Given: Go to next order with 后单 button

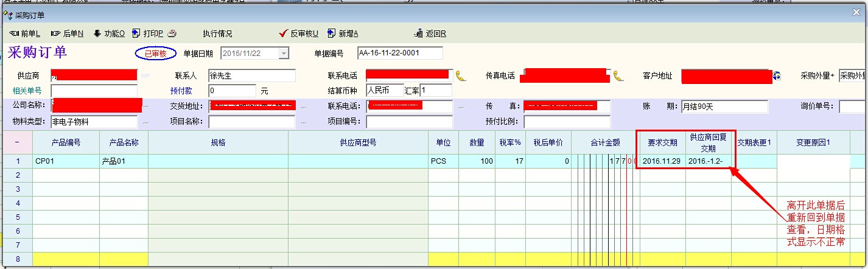Looking at the screenshot, I should coord(68,33).
